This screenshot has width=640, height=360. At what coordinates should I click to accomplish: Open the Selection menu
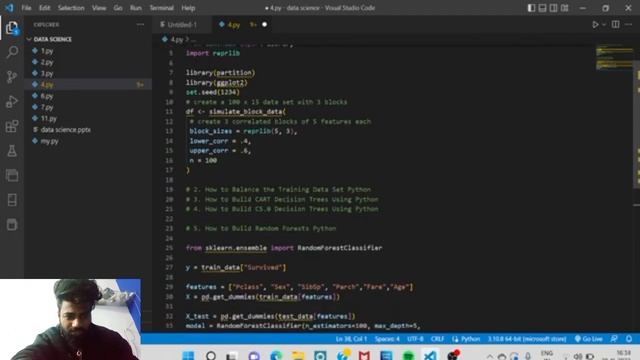[x=71, y=8]
